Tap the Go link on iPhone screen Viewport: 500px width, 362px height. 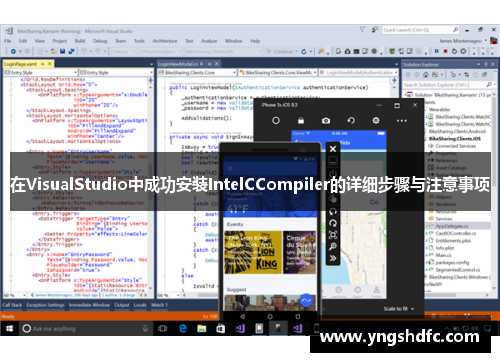point(374,202)
